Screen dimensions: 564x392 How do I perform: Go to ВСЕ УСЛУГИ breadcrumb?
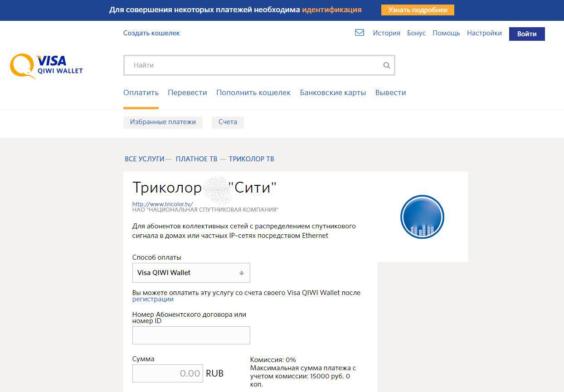coord(144,159)
